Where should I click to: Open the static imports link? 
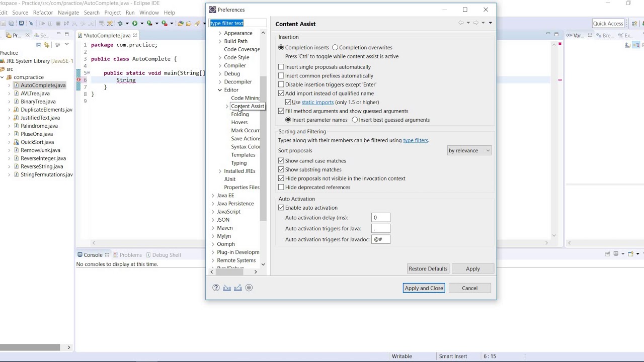click(317, 102)
